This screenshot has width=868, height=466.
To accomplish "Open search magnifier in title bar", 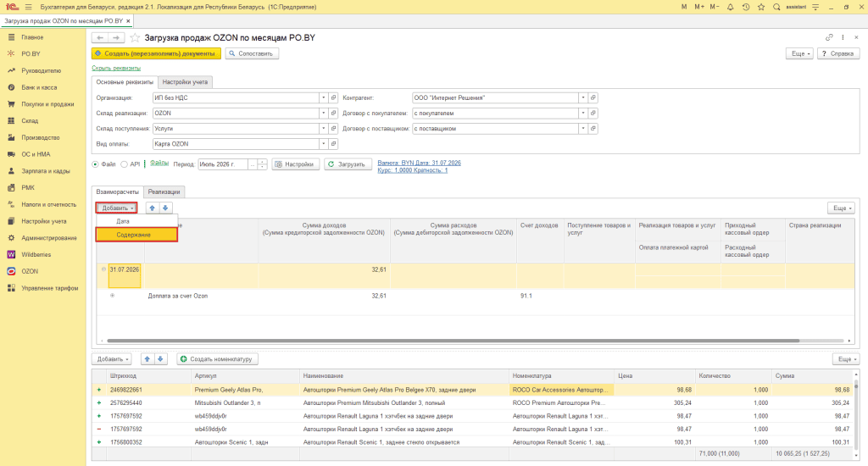I will tap(776, 7).
